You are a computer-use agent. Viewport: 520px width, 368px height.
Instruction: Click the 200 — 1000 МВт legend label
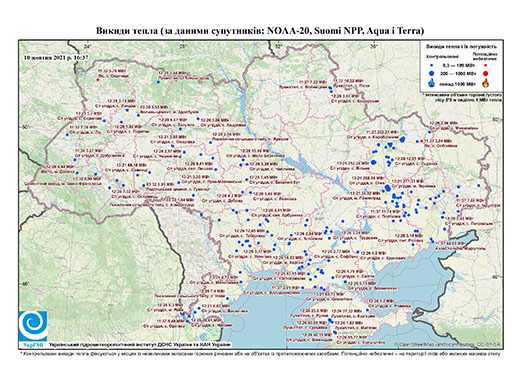(x=459, y=74)
